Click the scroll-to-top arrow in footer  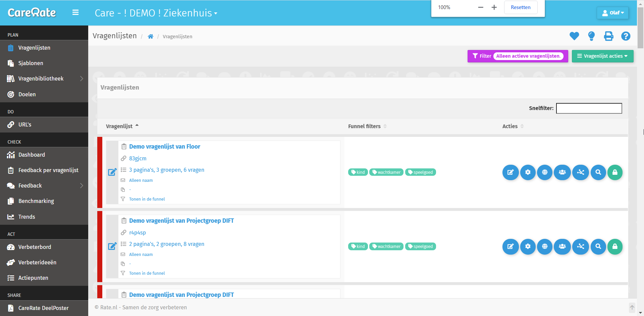pos(632,308)
